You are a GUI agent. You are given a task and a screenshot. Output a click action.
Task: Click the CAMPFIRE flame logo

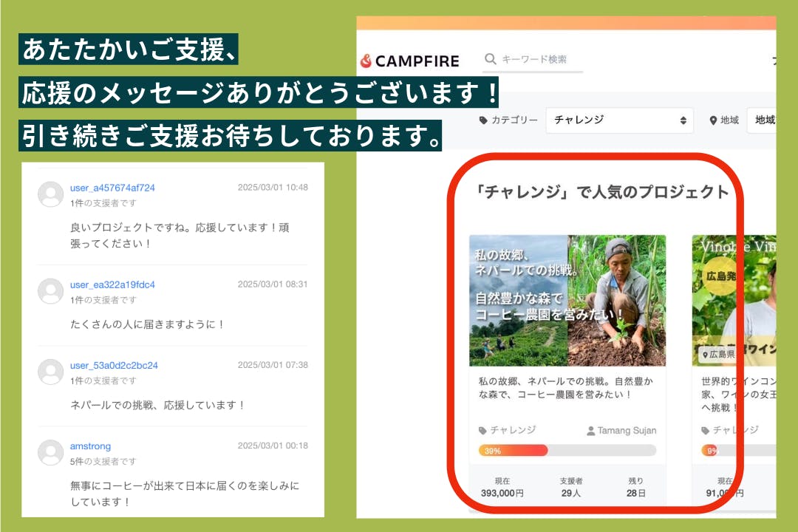366,61
